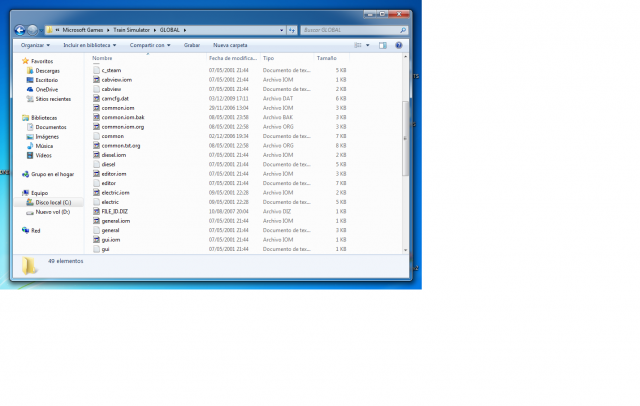Open OneDrive in the Favoritos sidebar
The height and width of the screenshot is (406, 640).
(46, 89)
